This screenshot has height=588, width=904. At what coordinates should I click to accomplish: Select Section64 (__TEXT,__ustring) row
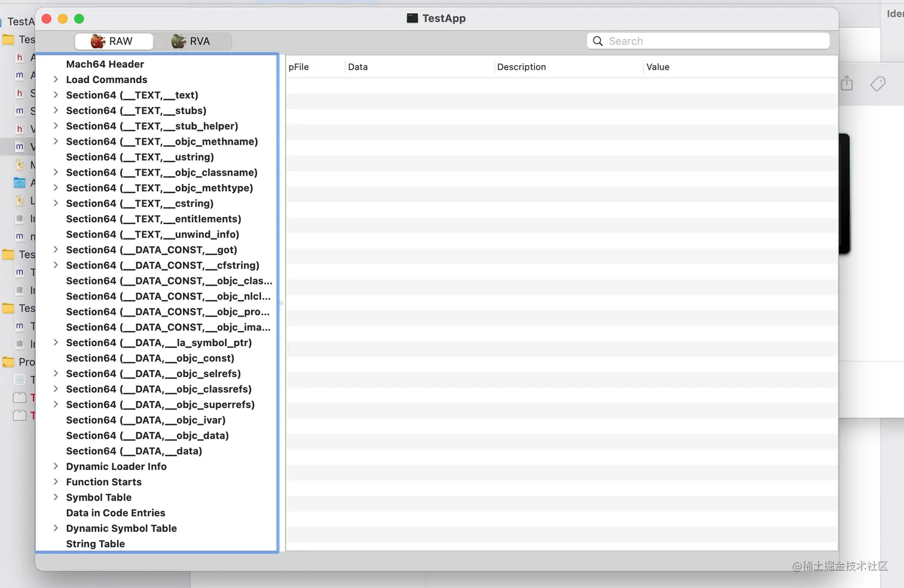(157, 157)
